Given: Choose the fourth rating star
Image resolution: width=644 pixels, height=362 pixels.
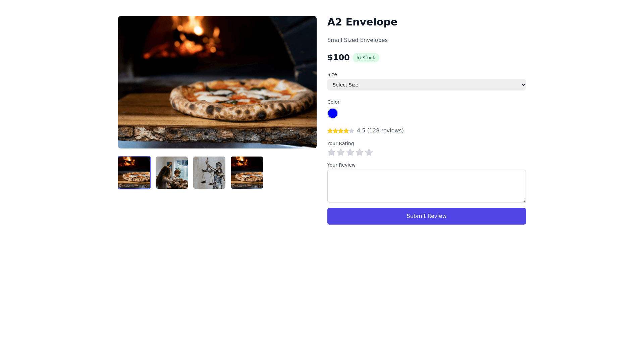Looking at the screenshot, I should (x=360, y=153).
